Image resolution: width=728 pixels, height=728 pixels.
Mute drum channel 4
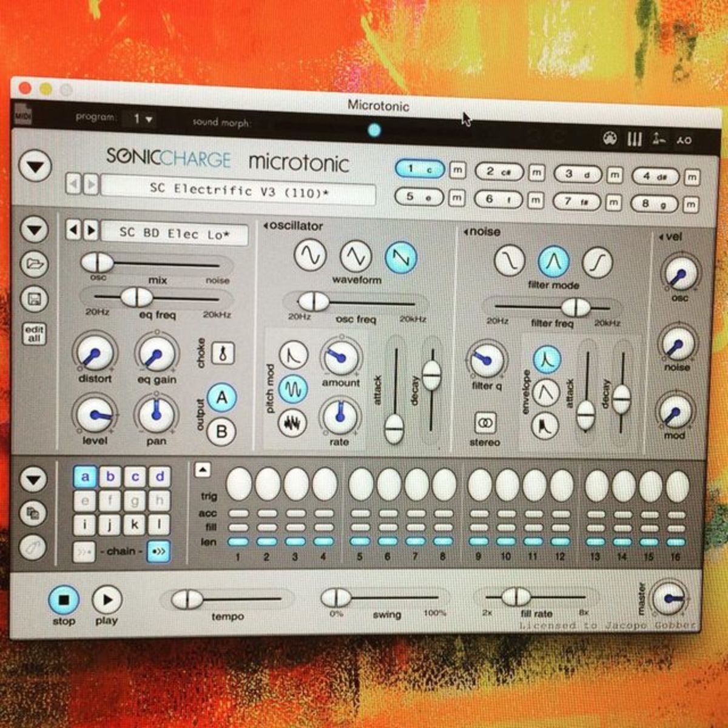[692, 177]
